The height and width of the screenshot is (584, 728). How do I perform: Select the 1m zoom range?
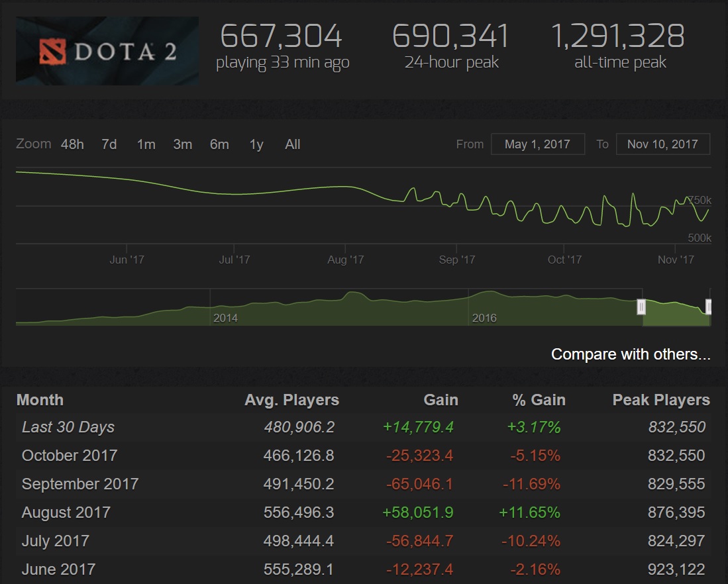(146, 144)
